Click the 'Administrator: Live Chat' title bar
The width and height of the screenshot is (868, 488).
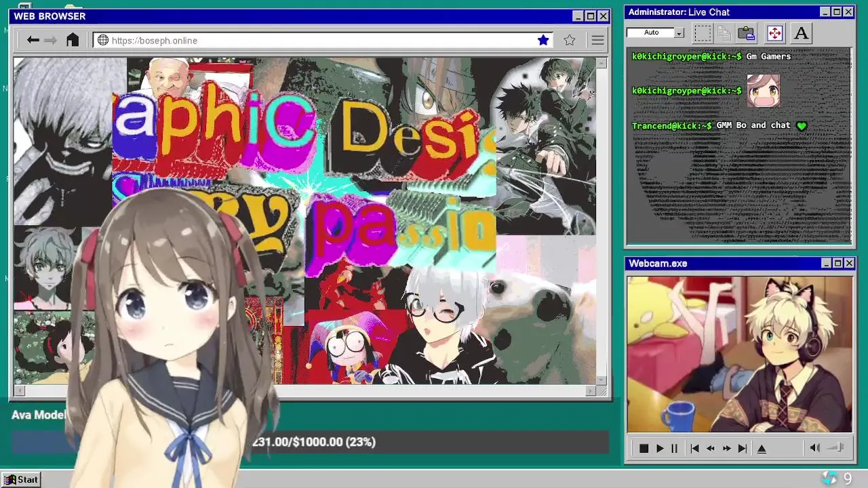[x=740, y=12]
